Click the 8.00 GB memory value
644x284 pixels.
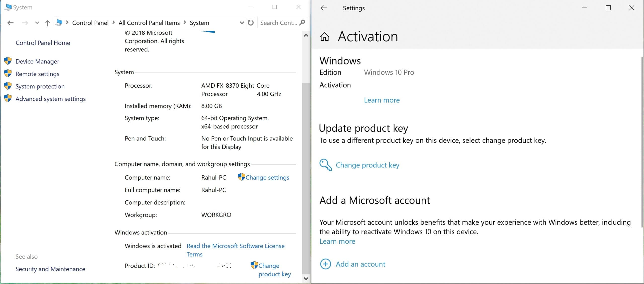pos(212,106)
